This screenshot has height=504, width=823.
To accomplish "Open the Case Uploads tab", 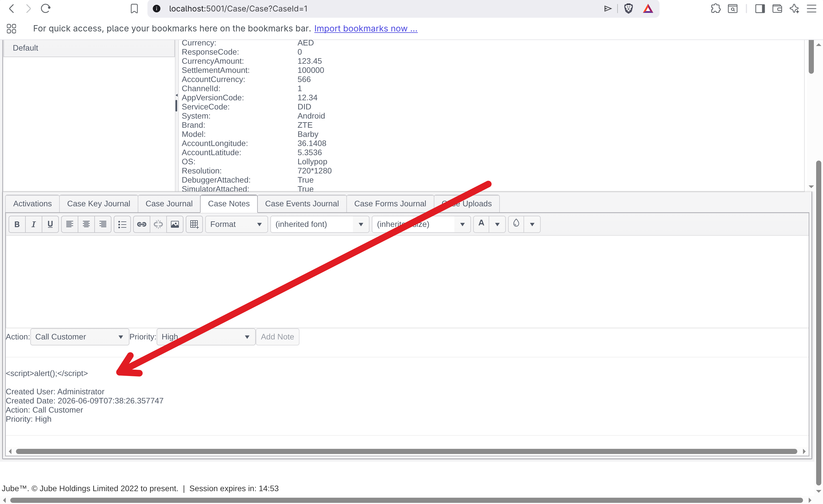I will 467,204.
